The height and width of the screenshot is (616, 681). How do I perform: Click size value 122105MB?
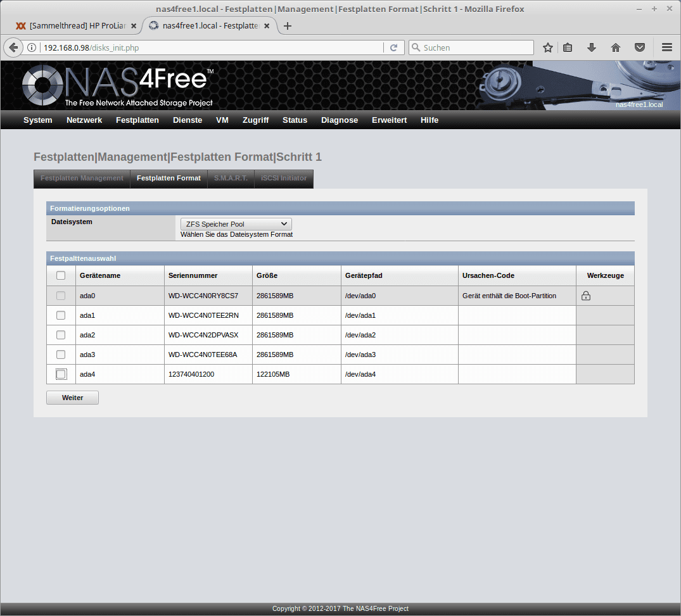tap(273, 374)
